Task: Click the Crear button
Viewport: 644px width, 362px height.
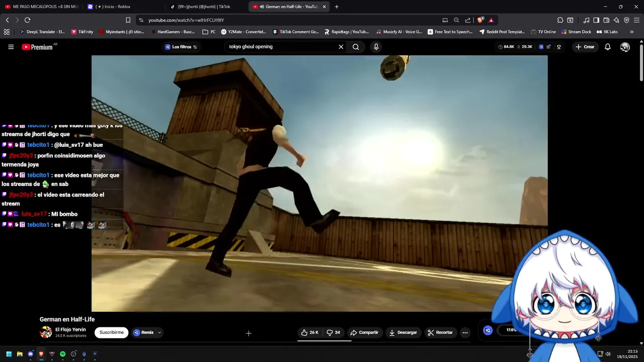Action: 585,47
